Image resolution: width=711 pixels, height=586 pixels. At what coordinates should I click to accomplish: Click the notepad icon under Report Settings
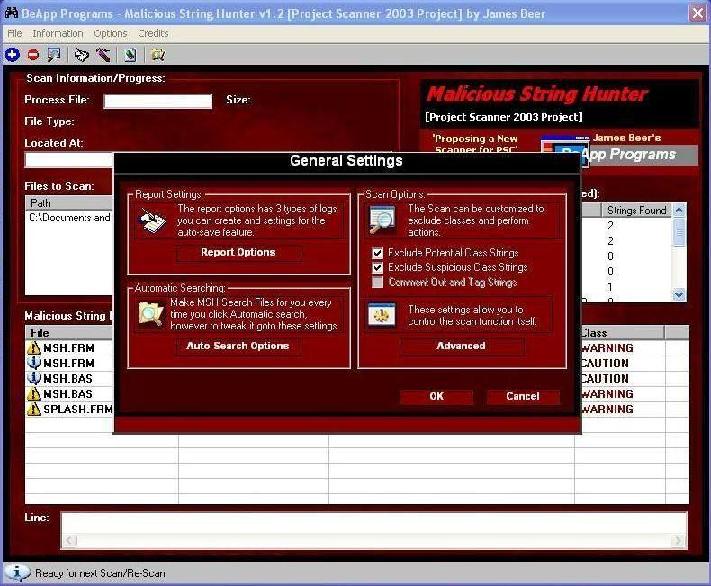(152, 217)
